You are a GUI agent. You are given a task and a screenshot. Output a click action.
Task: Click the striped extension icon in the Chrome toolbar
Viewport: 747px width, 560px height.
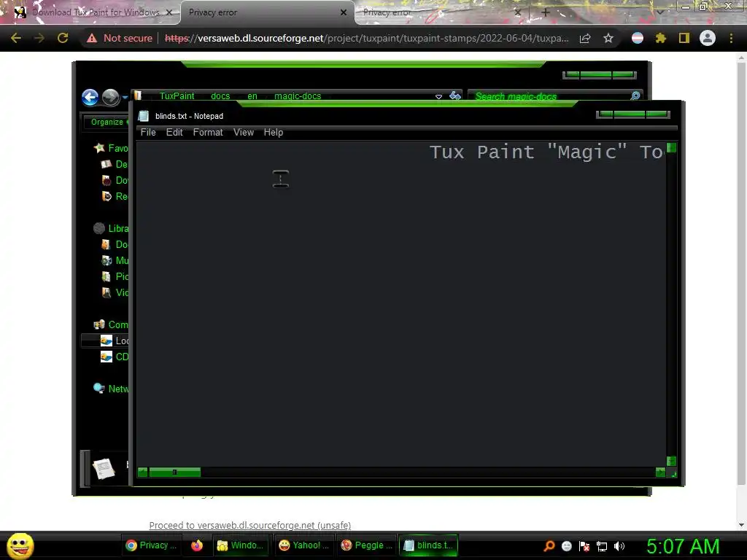coord(638,38)
